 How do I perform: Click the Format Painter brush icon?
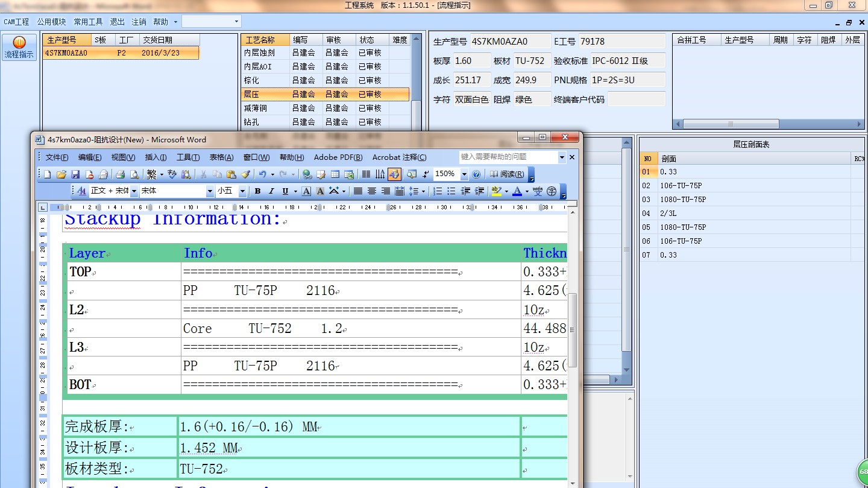click(245, 174)
